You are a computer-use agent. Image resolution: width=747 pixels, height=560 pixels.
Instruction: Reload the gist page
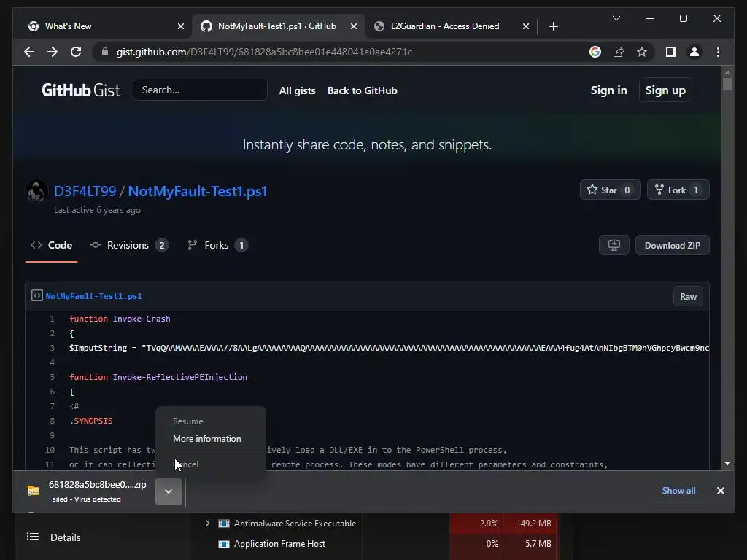(76, 52)
